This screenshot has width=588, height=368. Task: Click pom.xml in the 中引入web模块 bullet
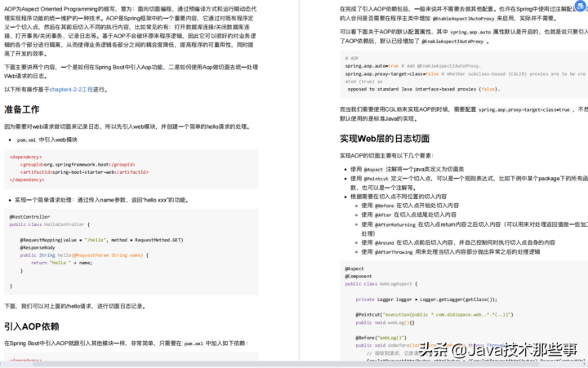pos(26,140)
